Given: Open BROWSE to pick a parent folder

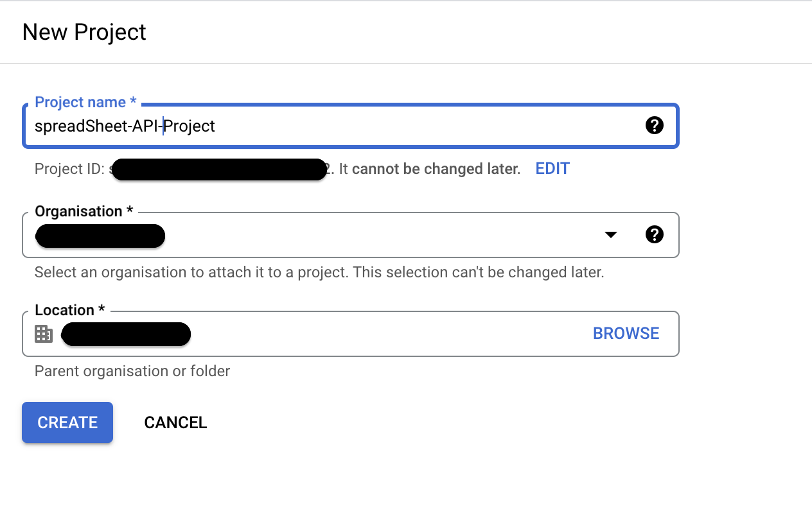Looking at the screenshot, I should tap(625, 333).
